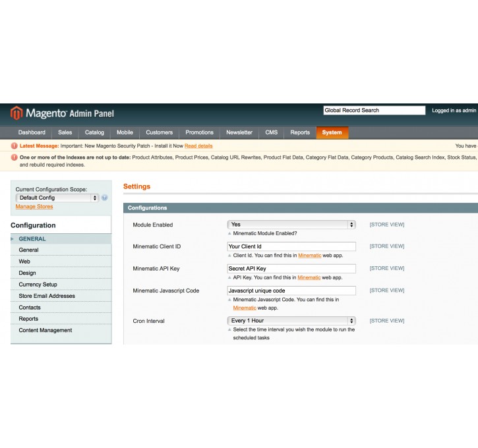Click the Minematic API Key input
478x448 pixels.
(x=291, y=269)
